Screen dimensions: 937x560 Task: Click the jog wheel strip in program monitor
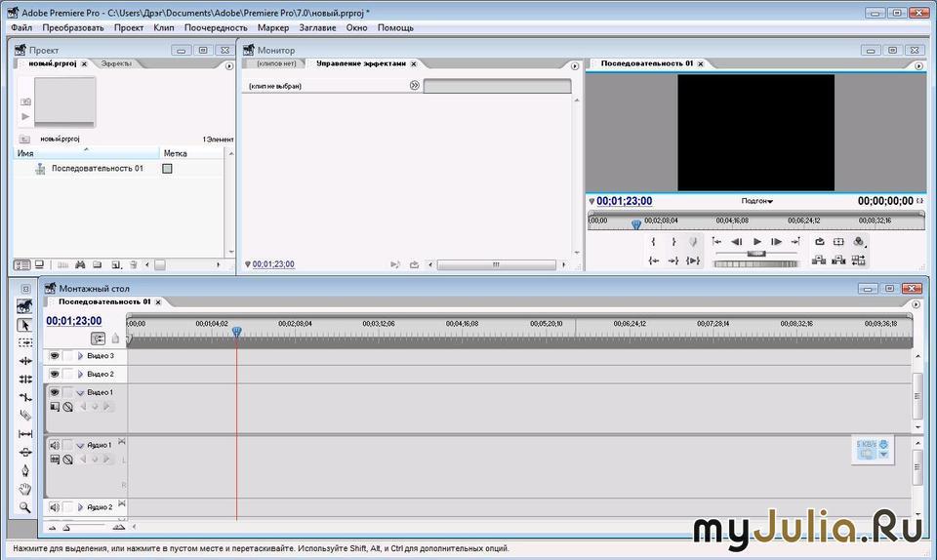(x=755, y=263)
